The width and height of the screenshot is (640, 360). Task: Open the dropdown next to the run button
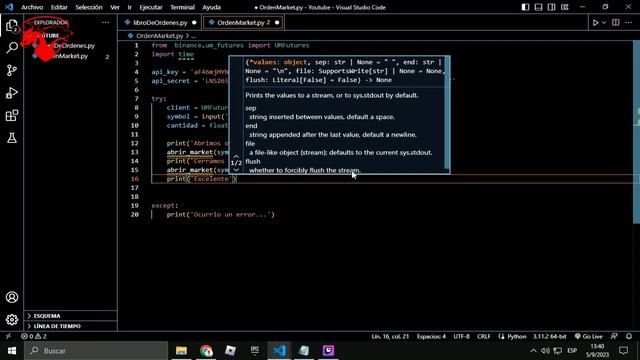pos(604,23)
